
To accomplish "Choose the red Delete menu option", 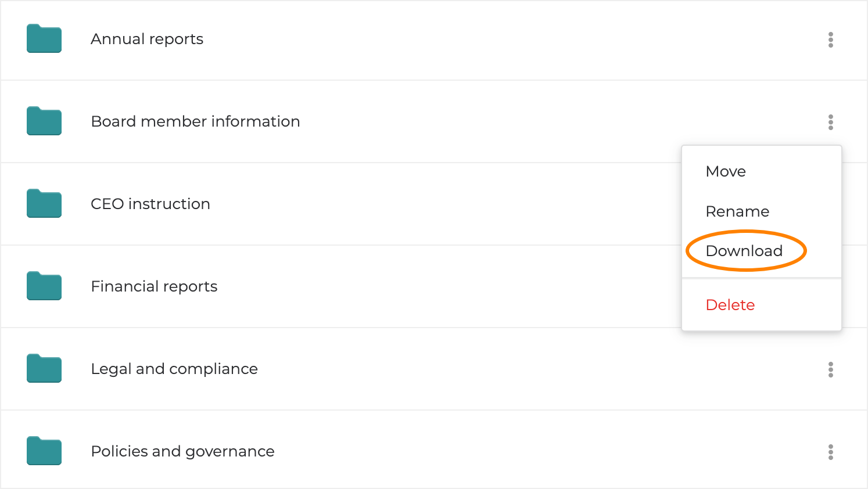I will pyautogui.click(x=730, y=305).
